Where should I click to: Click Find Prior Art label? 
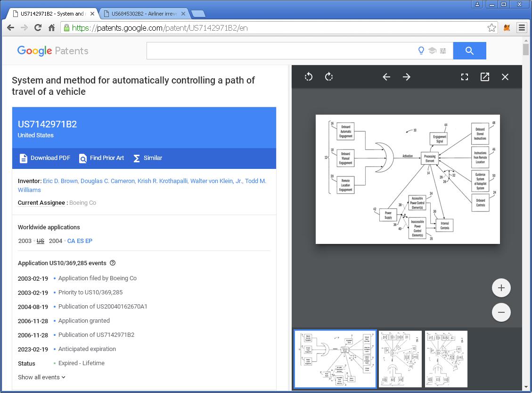[107, 158]
